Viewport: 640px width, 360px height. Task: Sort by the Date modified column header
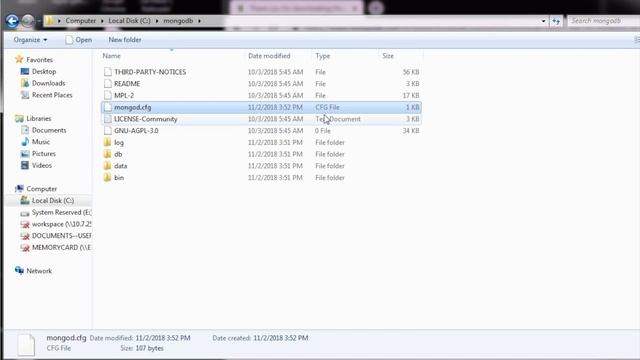[269, 56]
